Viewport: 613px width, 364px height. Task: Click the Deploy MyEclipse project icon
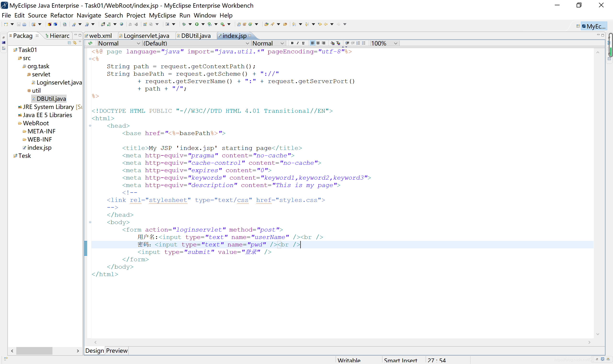click(103, 24)
